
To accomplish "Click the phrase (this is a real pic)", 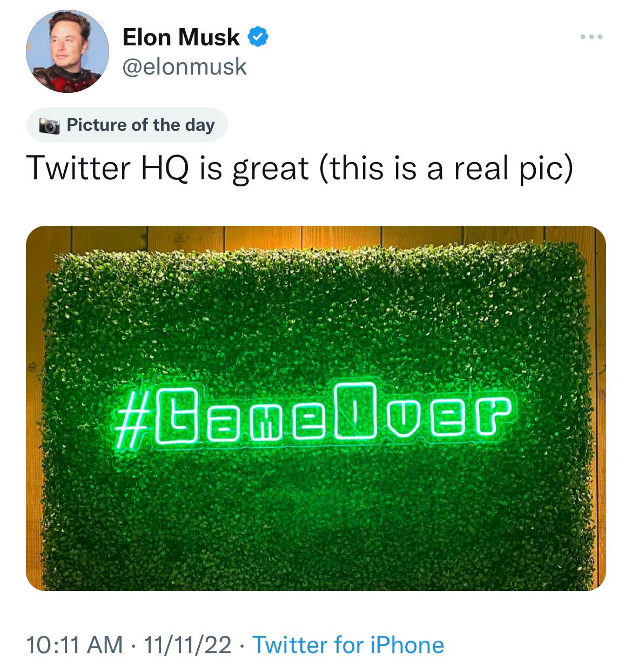I will [445, 169].
